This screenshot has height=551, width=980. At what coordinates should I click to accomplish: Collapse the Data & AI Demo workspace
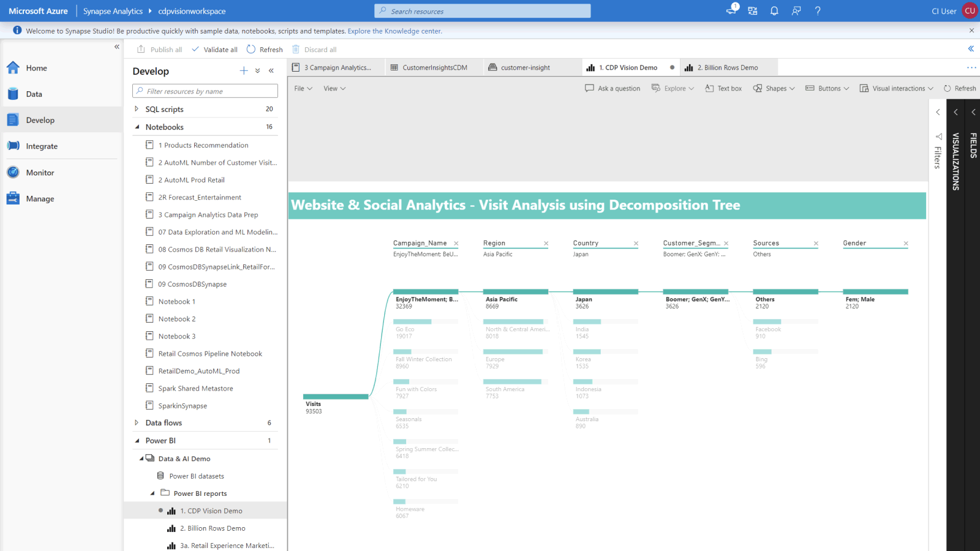[141, 459]
